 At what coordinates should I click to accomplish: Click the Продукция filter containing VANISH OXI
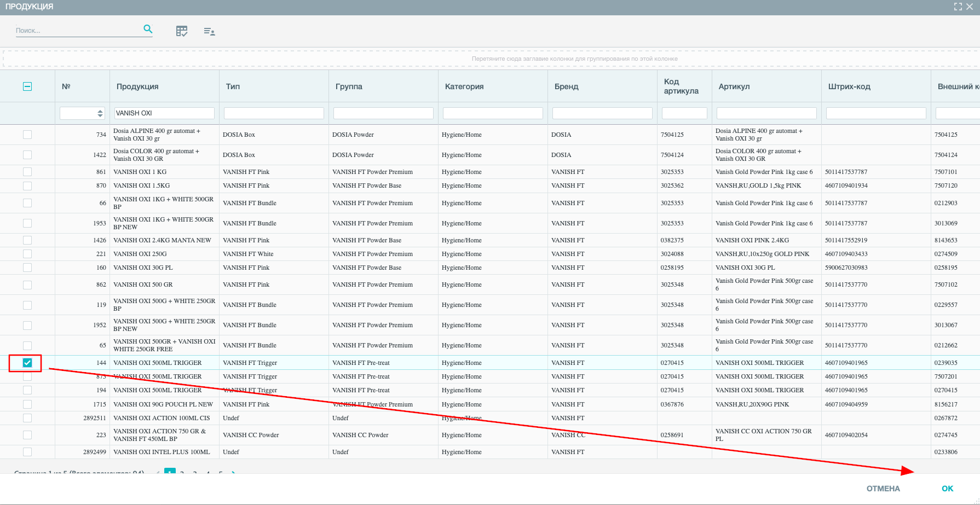coord(164,113)
